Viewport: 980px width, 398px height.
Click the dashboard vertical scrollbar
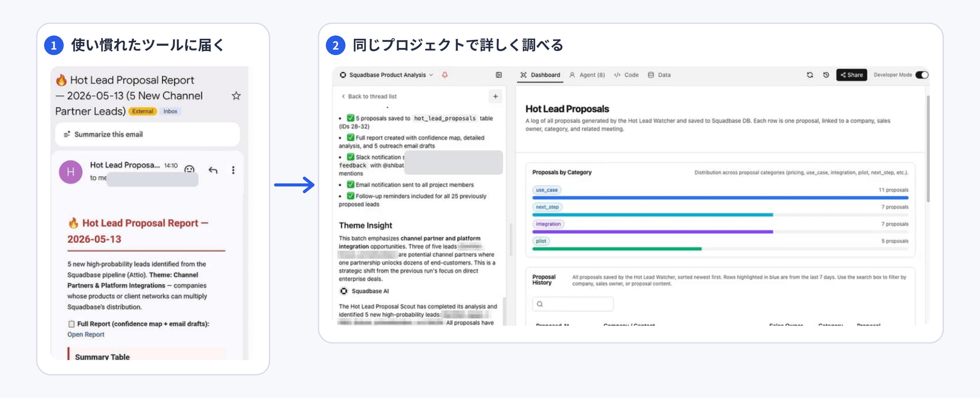click(x=928, y=148)
